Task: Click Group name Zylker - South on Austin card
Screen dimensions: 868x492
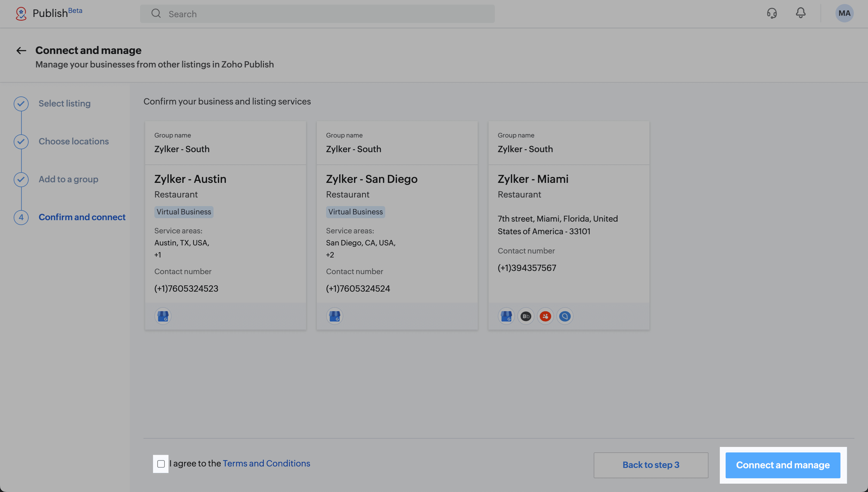Action: point(182,149)
